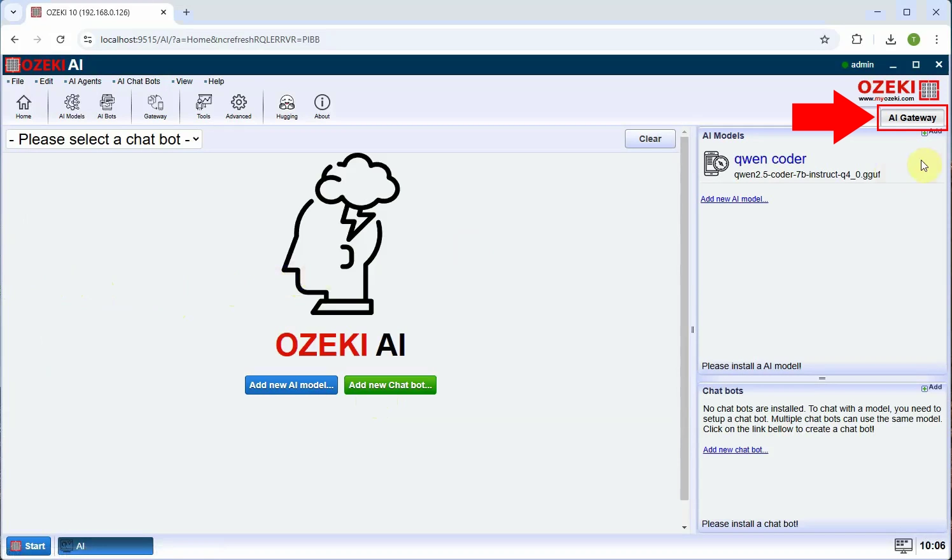
Task: Go back in browser history
Action: pyautogui.click(x=15, y=39)
